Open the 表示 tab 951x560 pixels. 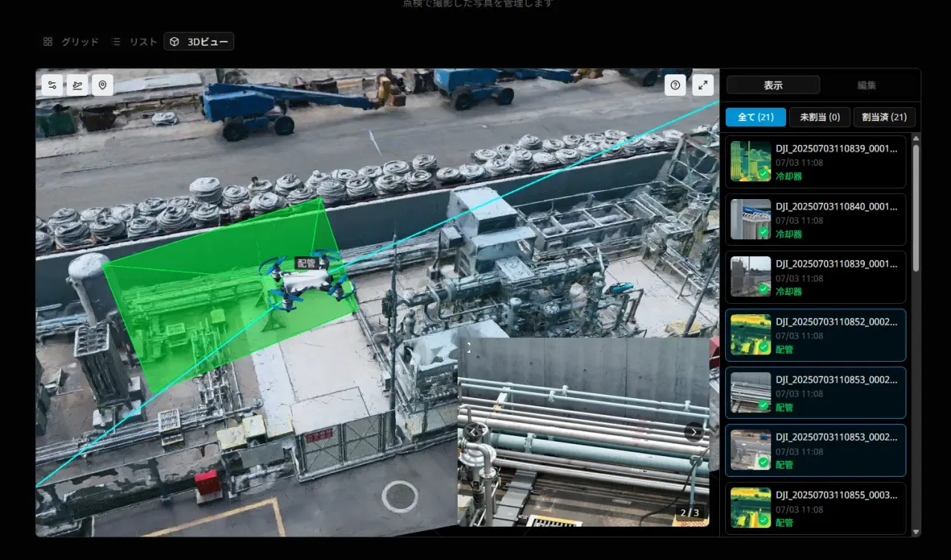click(x=773, y=85)
